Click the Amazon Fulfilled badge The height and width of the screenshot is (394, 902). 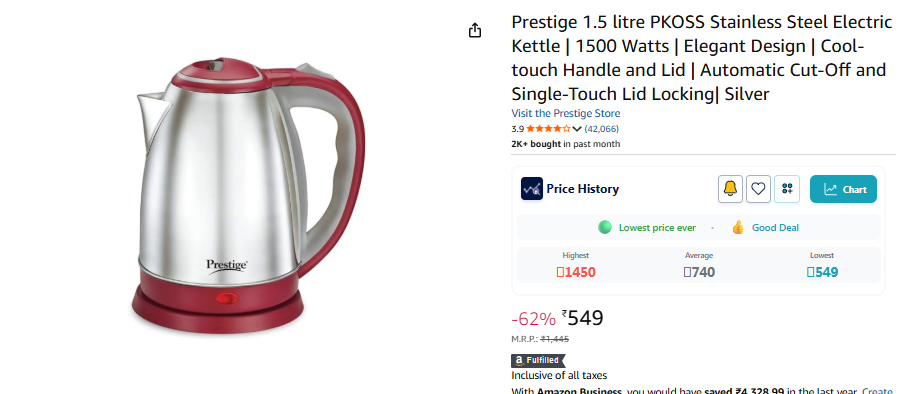(538, 360)
